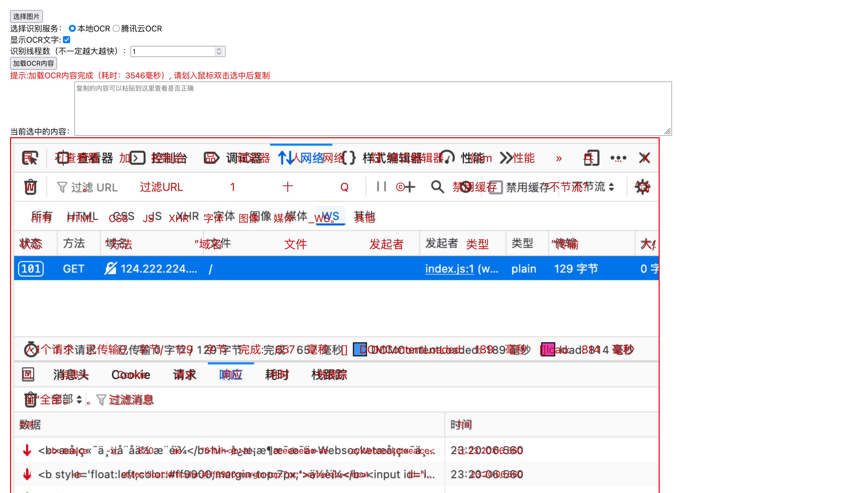Click the trash icon beside filter URL
Screen dimensions: 868x493
click(x=31, y=187)
